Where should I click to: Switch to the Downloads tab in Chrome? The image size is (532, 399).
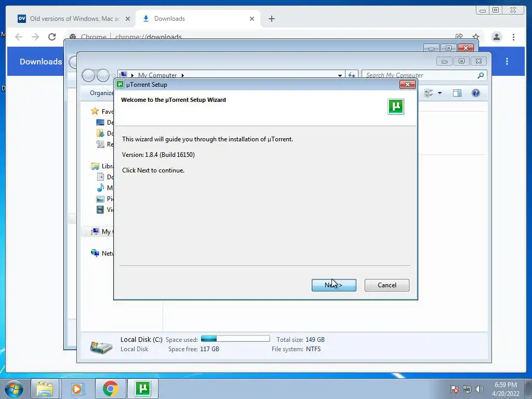tap(198, 19)
